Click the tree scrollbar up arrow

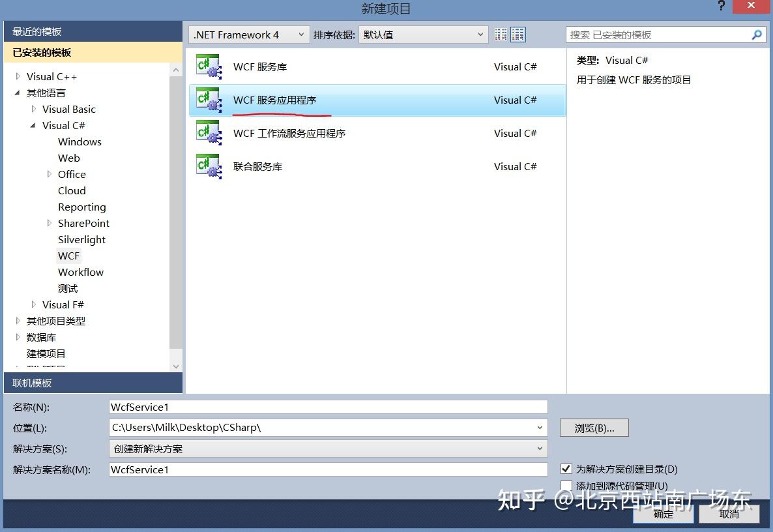point(176,70)
